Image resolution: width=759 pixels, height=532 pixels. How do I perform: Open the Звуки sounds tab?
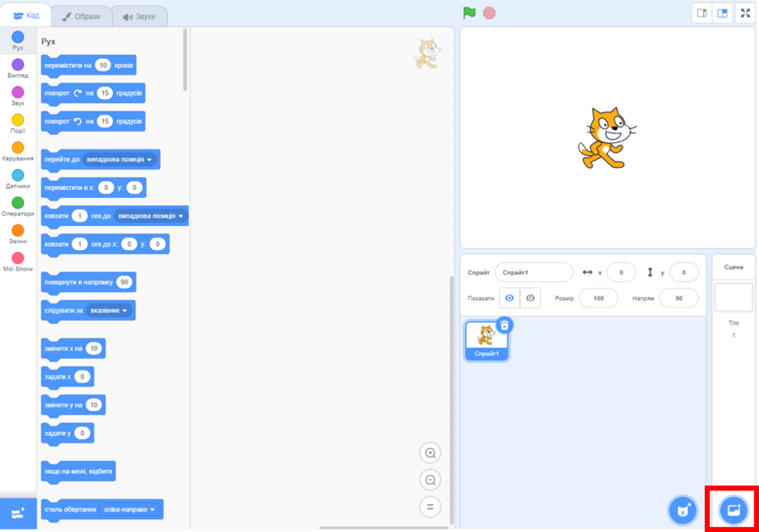coord(140,16)
